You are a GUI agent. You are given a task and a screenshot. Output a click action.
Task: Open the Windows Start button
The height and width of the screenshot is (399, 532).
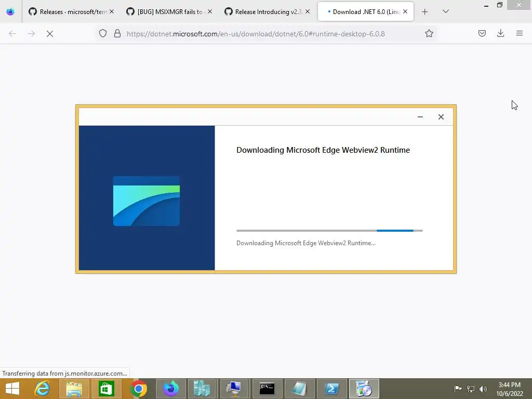[12, 389]
